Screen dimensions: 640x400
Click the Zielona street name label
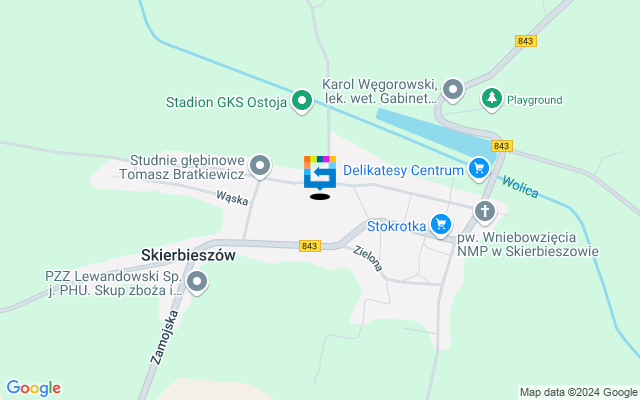(x=368, y=258)
